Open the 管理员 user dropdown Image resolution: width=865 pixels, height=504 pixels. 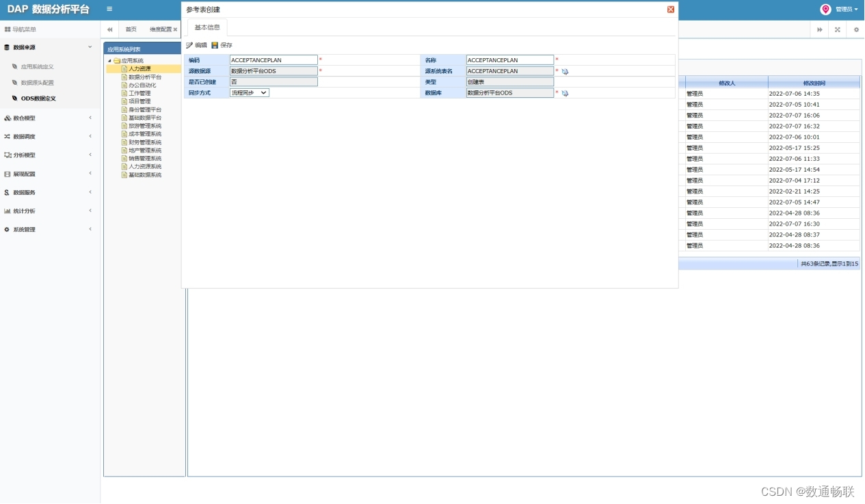pos(847,10)
